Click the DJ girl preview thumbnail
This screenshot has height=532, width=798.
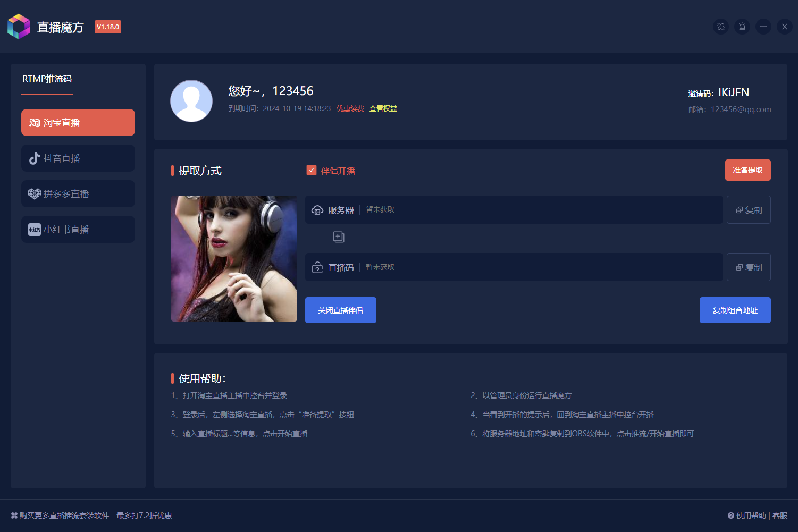coord(234,258)
